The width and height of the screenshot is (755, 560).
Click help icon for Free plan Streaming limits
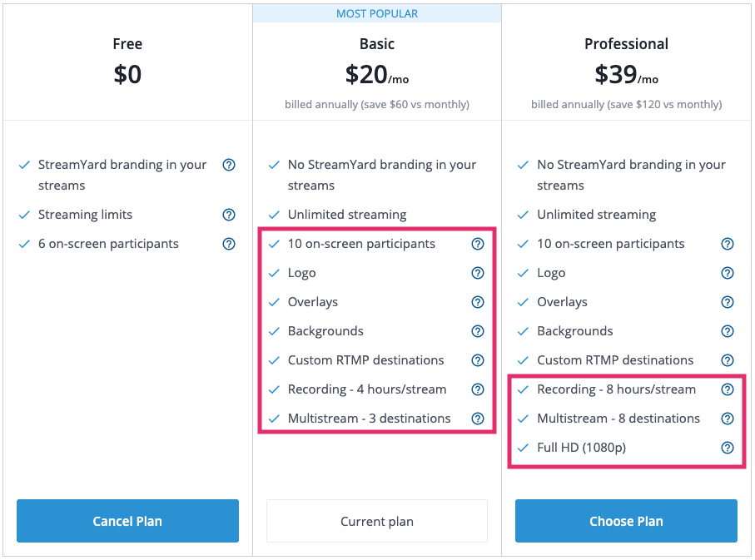point(229,215)
